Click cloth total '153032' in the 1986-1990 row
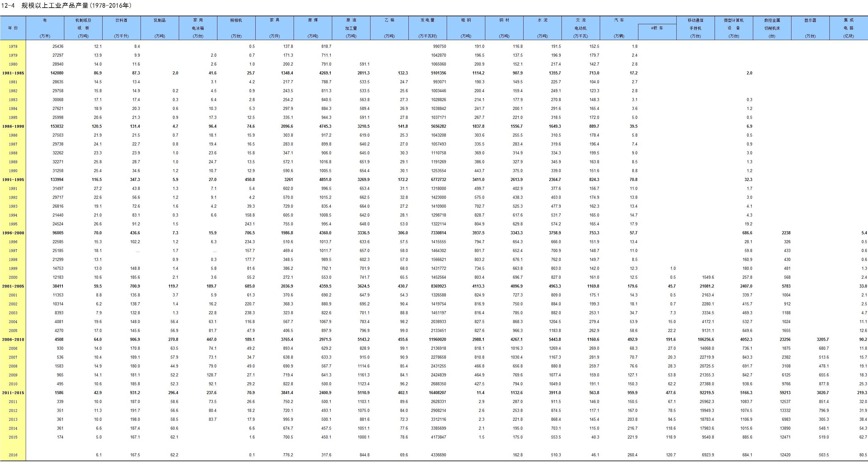The height and width of the screenshot is (471, 868). click(57, 126)
